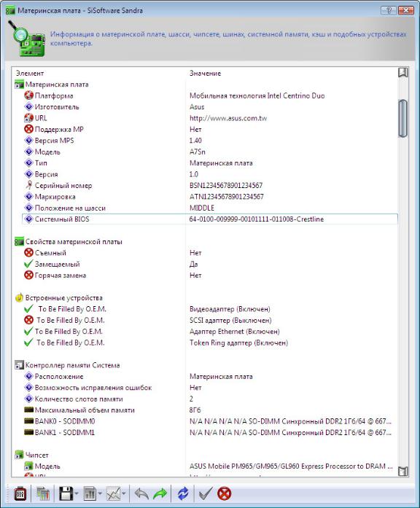The width and height of the screenshot is (420, 508).
Task: Click the line graph icon in toolbar
Action: coord(114,494)
